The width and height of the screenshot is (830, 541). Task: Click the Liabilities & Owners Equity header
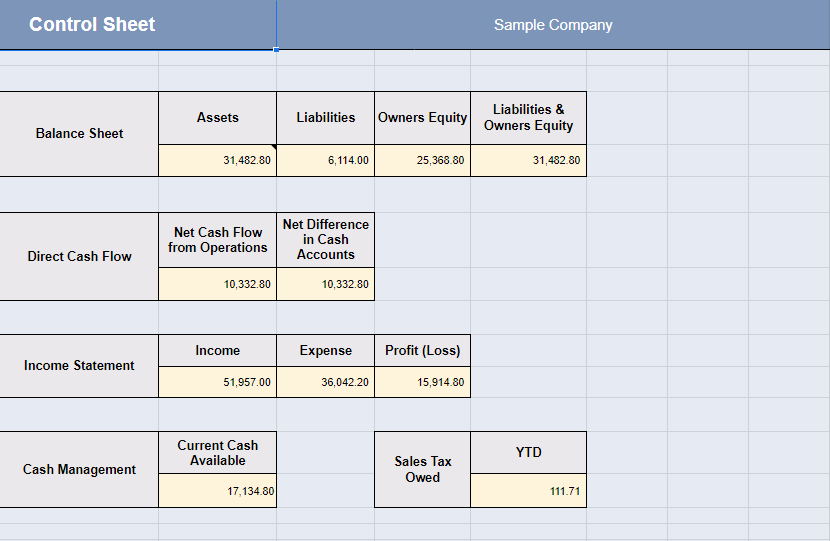click(x=528, y=118)
